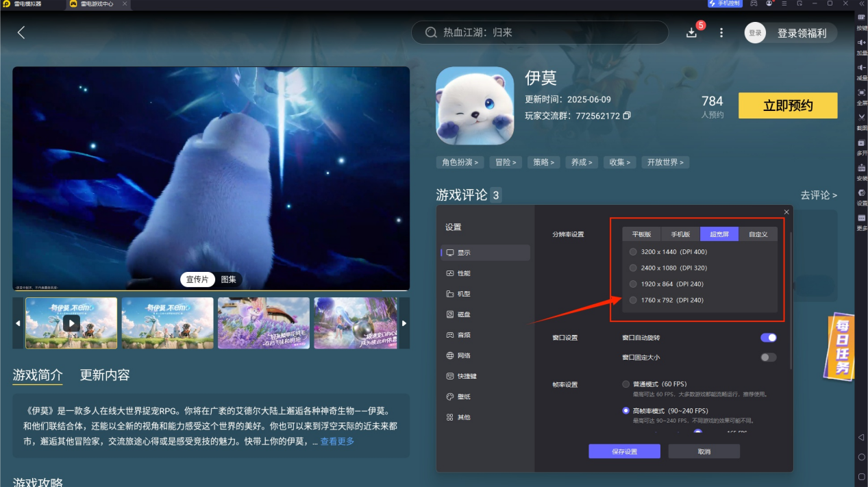Click the 取消 button in settings
The image size is (868, 487).
pyautogui.click(x=704, y=451)
